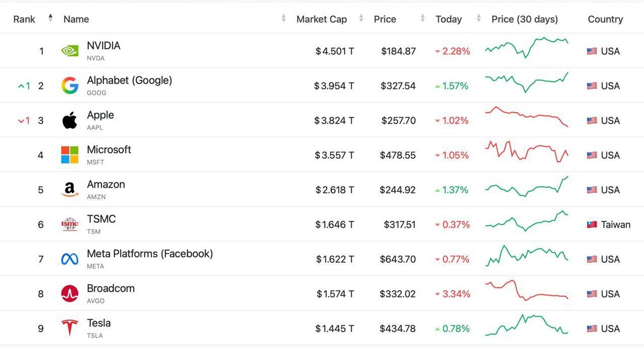The height and width of the screenshot is (347, 644).
Task: Sort by Market Cap column arrows
Action: coord(361,19)
